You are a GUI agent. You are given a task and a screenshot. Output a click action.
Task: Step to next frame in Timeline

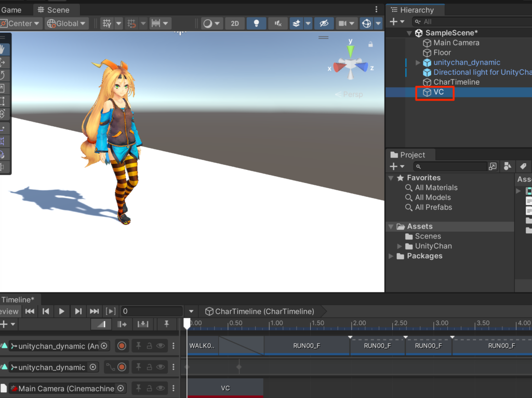click(x=78, y=311)
